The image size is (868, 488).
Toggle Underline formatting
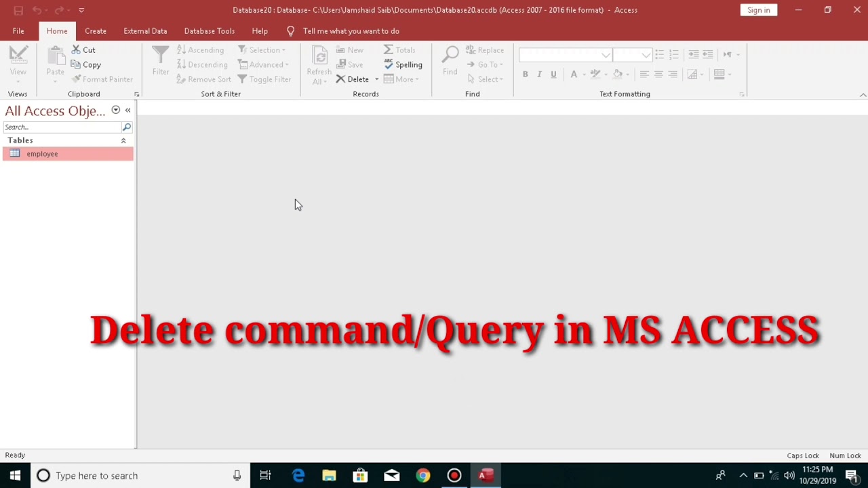pyautogui.click(x=553, y=75)
